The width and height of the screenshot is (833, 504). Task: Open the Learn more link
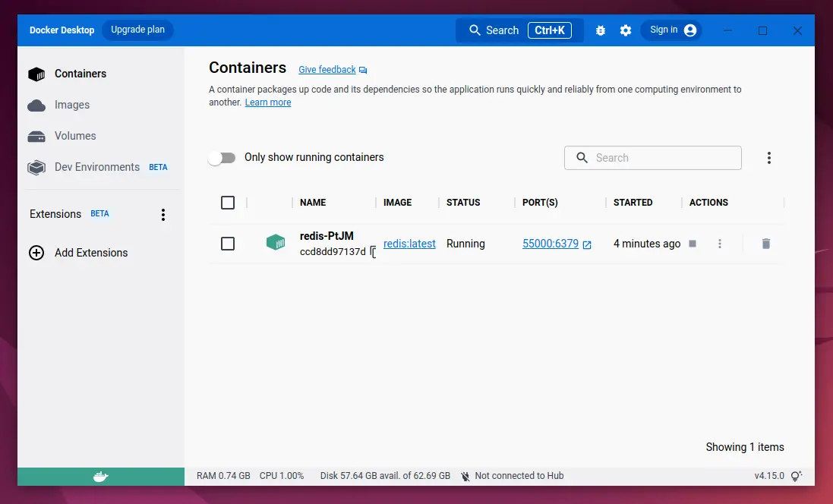[x=268, y=102]
